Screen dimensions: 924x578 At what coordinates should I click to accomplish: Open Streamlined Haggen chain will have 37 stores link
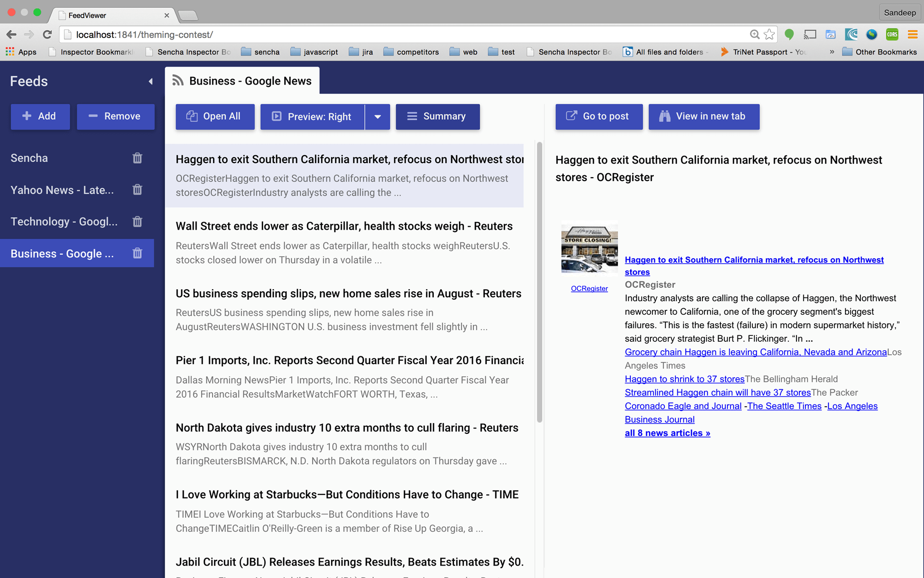pyautogui.click(x=717, y=392)
